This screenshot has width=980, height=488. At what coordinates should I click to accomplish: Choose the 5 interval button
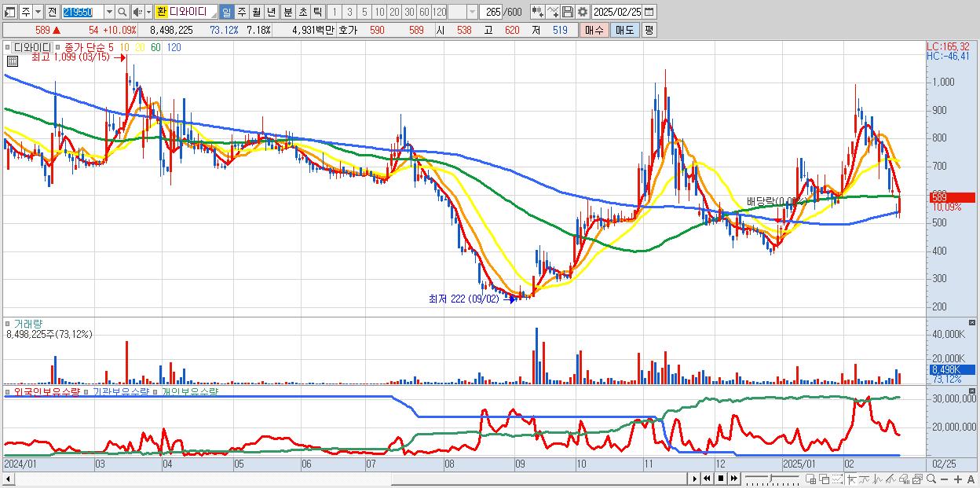[364, 12]
